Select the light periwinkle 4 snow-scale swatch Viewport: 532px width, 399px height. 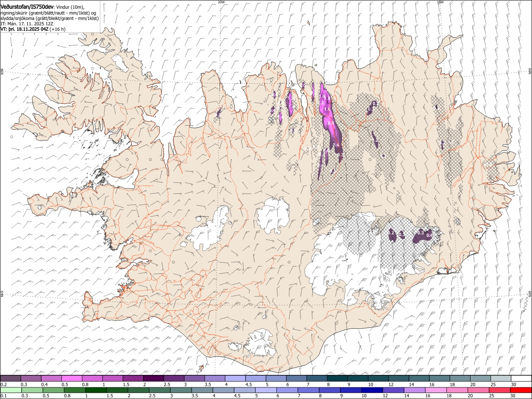235,379
